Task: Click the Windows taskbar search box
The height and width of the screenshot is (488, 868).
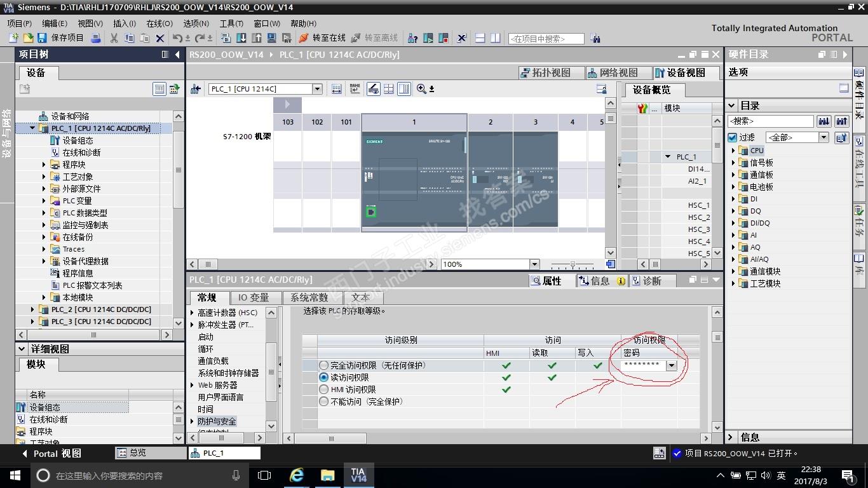Action: pos(139,475)
